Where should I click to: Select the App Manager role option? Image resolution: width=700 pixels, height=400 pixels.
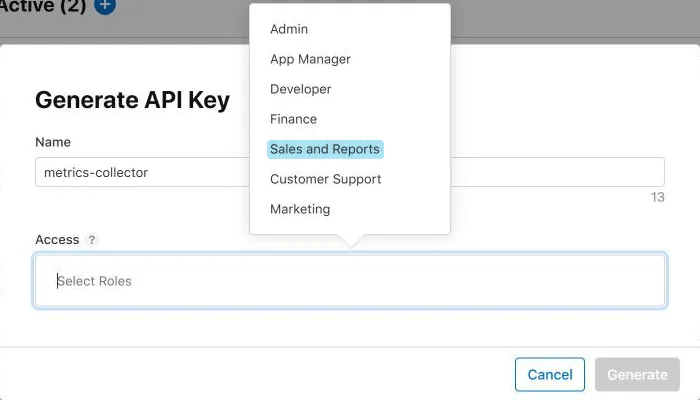pyautogui.click(x=310, y=59)
